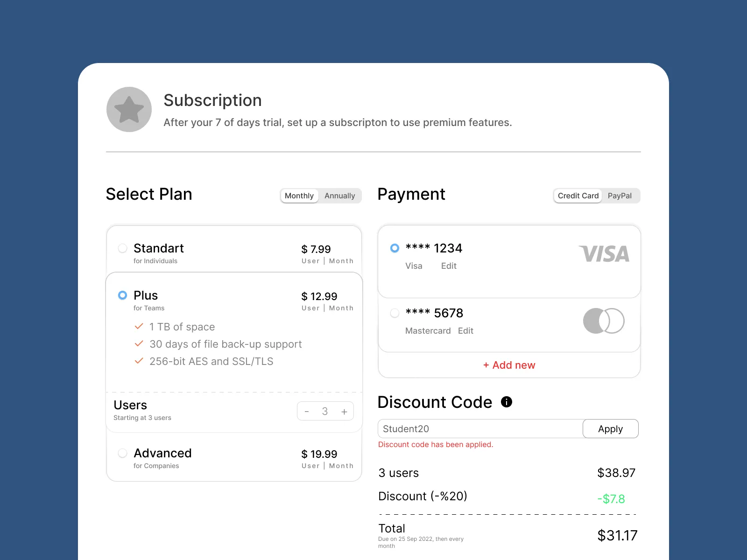Edit the Mastercard card details

pos(465,330)
